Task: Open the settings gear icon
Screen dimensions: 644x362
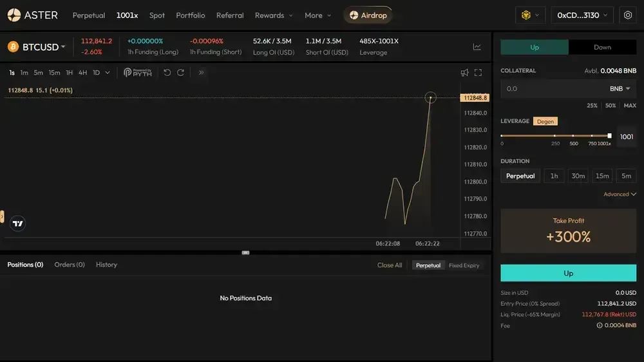Action: tap(627, 15)
